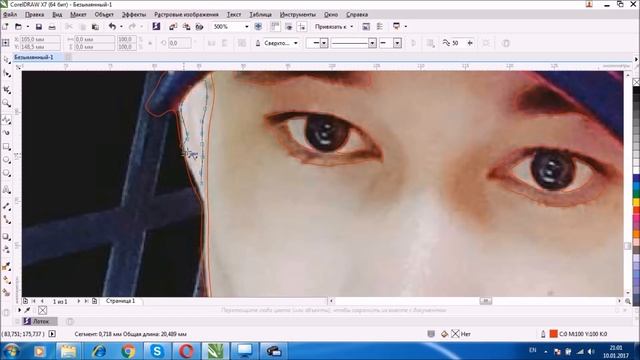
Task: Click the Лоток tray button
Action: (x=40, y=322)
